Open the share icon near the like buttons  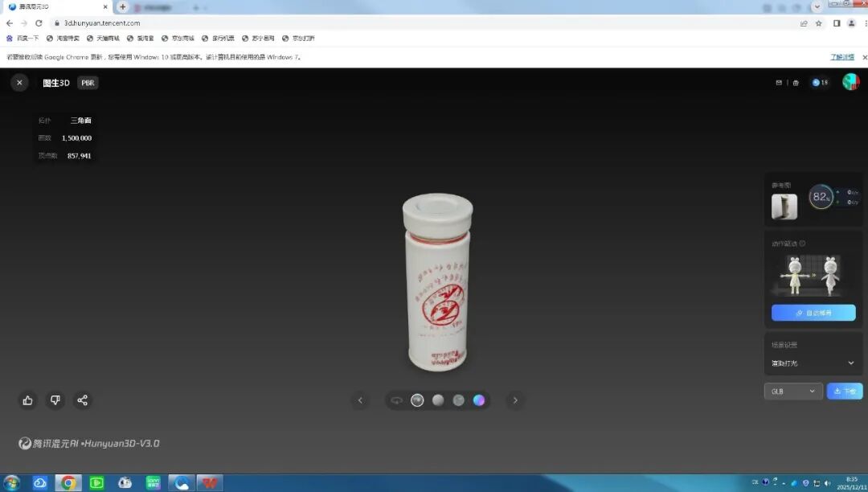82,400
